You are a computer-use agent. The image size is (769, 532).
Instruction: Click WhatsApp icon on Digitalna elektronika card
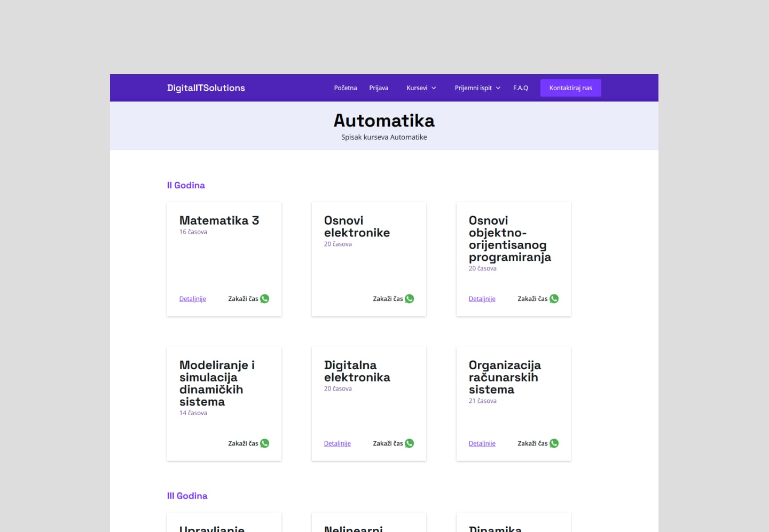point(410,443)
